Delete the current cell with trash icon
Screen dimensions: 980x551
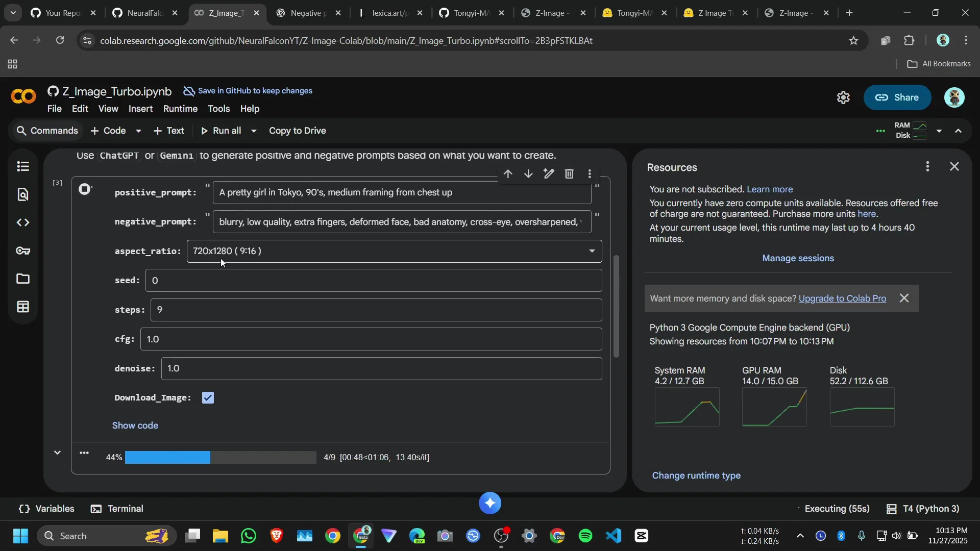[x=569, y=173]
